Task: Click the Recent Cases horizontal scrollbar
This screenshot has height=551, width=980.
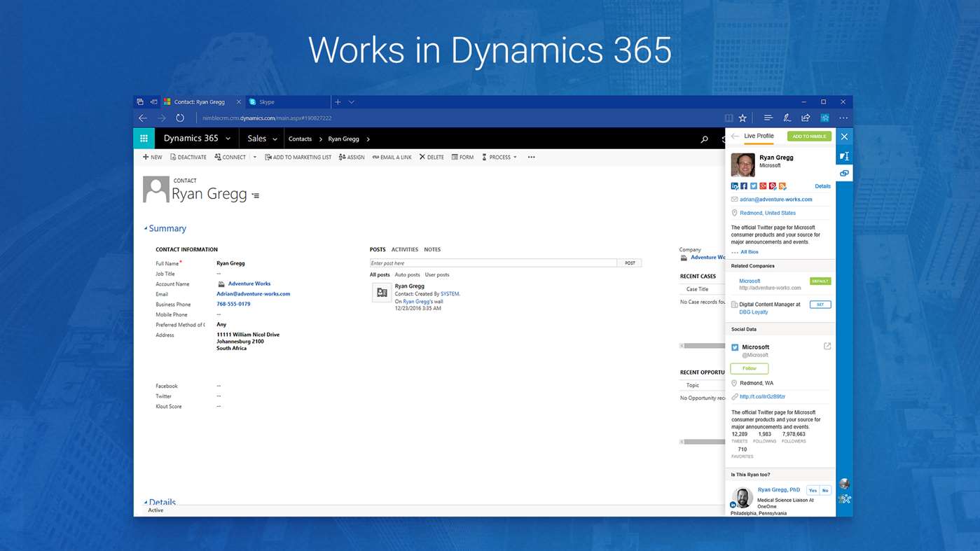Action: (x=703, y=346)
